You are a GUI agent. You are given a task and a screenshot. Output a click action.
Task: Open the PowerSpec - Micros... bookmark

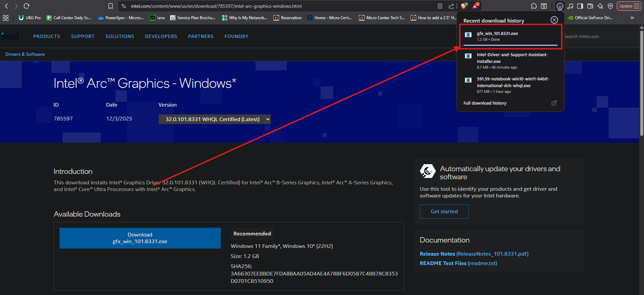[121, 18]
